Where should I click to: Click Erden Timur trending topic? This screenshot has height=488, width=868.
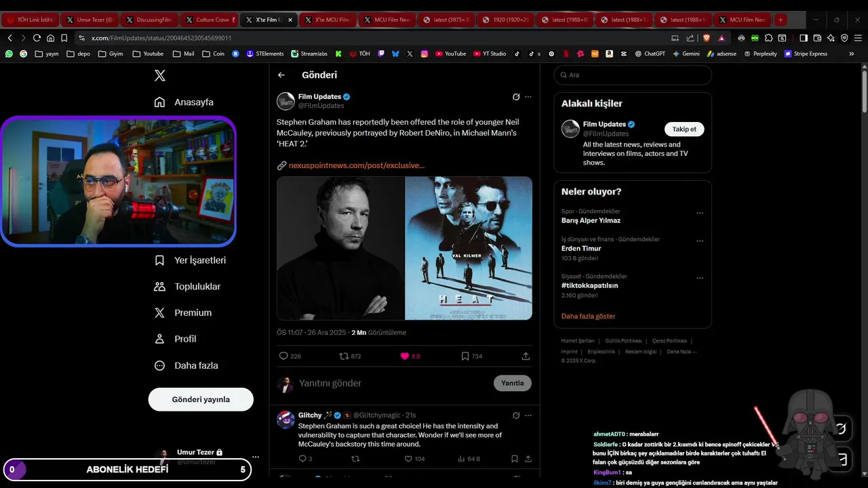click(581, 249)
